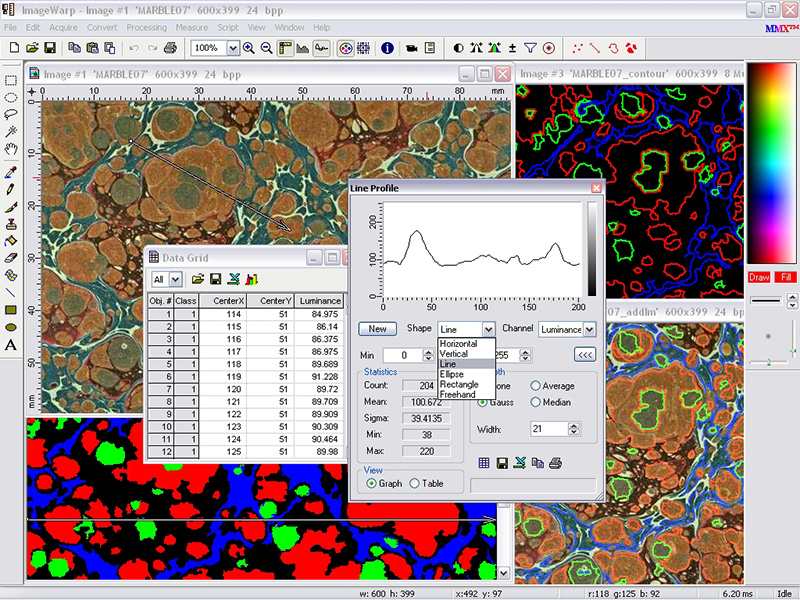Open the All filter dropdown in Data Grid

176,279
